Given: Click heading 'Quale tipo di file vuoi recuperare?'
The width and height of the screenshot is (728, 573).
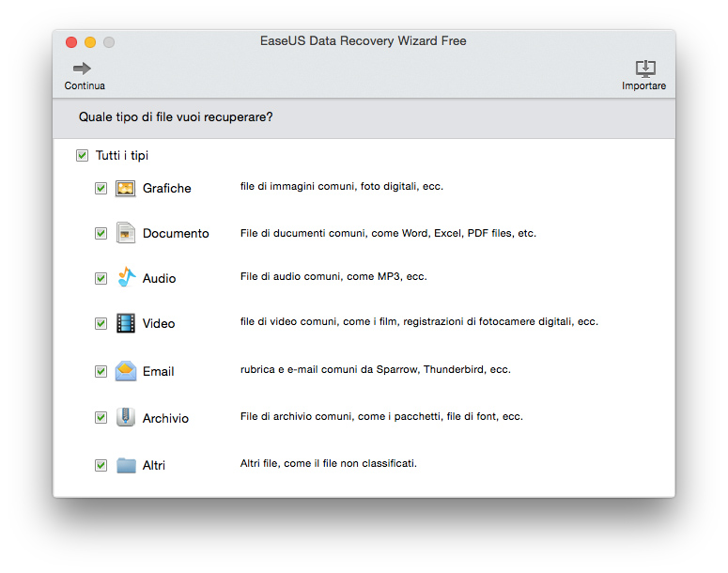Looking at the screenshot, I should pos(176,117).
